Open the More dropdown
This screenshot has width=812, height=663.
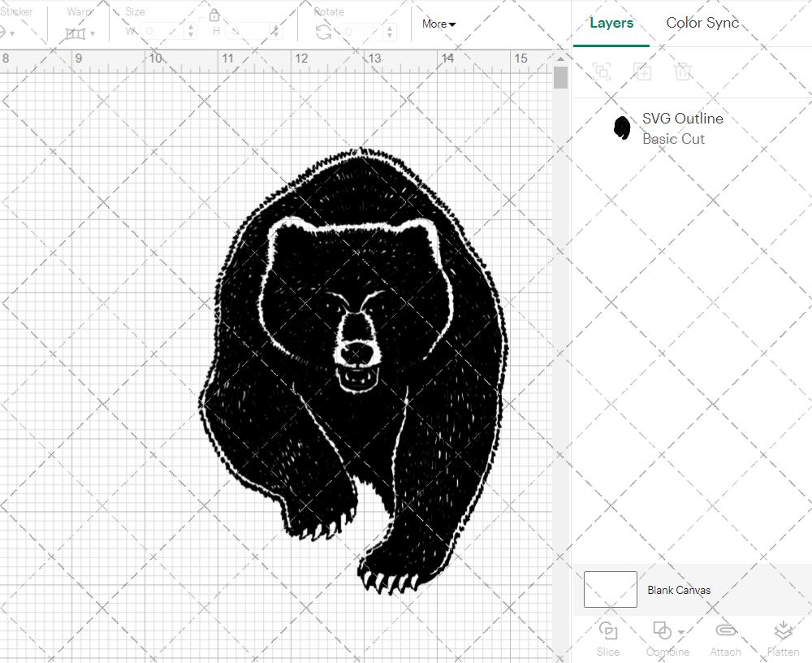tap(438, 24)
